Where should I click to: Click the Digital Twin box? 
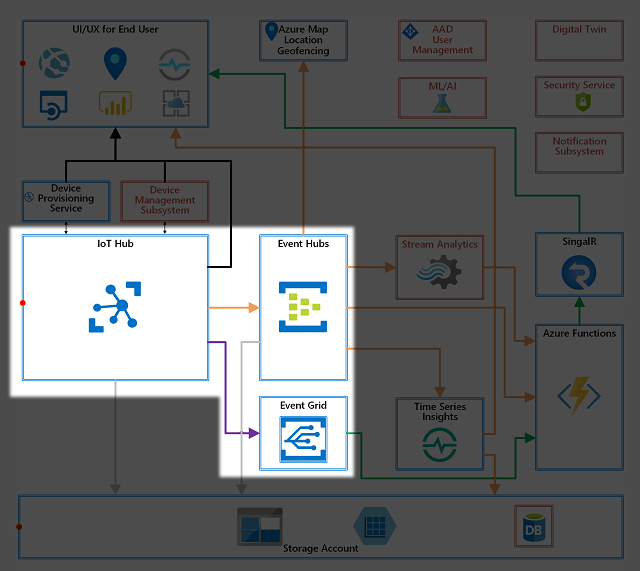click(x=579, y=40)
